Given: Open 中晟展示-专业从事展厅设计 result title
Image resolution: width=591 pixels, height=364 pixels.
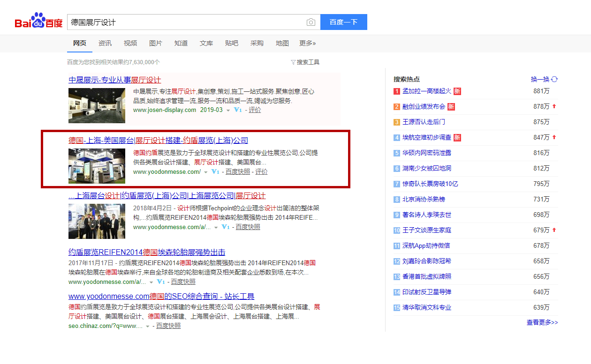Looking at the screenshot, I should coord(115,80).
